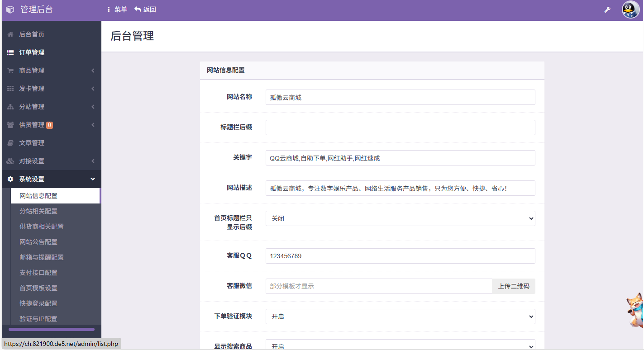Click the fox mascot on right edge
Image resolution: width=644 pixels, height=350 pixels.
635,310
